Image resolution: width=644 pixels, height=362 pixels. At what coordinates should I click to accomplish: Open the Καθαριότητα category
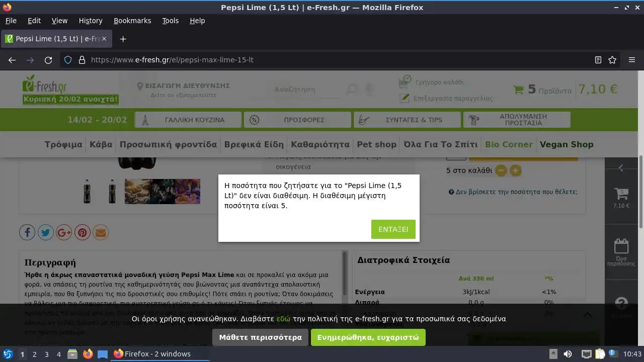point(320,144)
